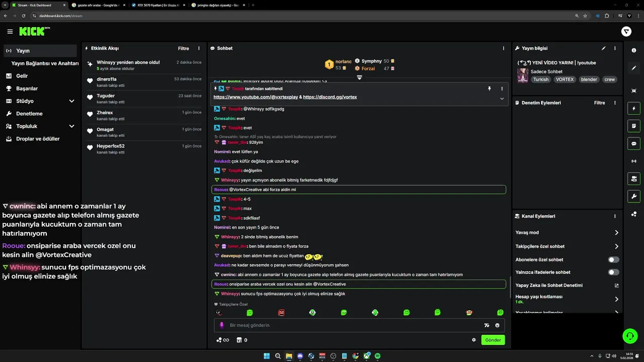Open the hamburger menu beside Kick logo
Viewport: 644px width, 362px height.
(10, 31)
